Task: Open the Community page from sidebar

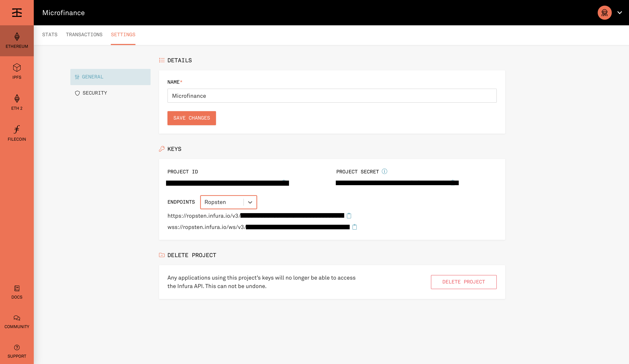Action: tap(17, 322)
